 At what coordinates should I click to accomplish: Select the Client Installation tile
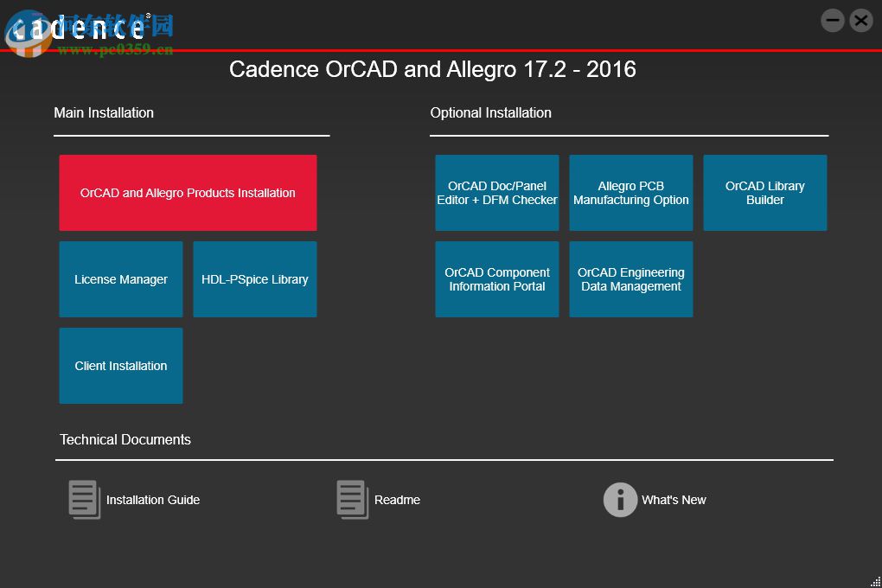121,366
